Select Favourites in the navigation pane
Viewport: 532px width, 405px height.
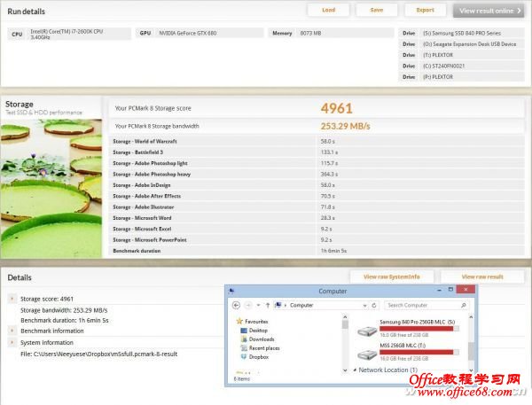tap(256, 321)
